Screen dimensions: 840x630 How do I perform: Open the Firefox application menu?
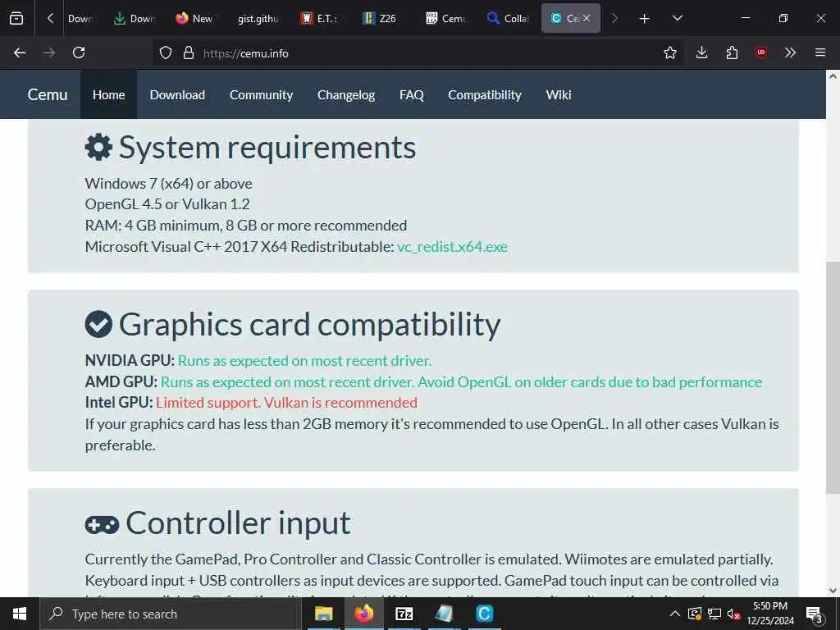(820, 52)
